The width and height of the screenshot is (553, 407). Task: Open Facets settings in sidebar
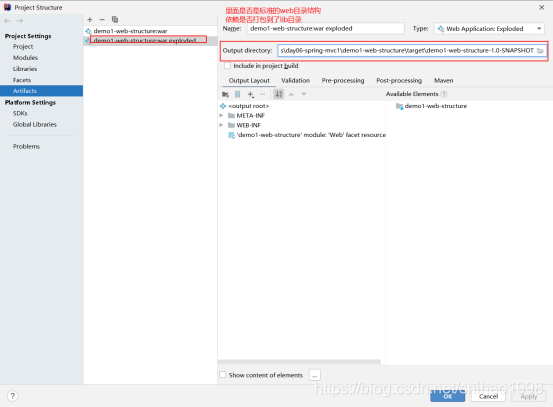(x=22, y=80)
